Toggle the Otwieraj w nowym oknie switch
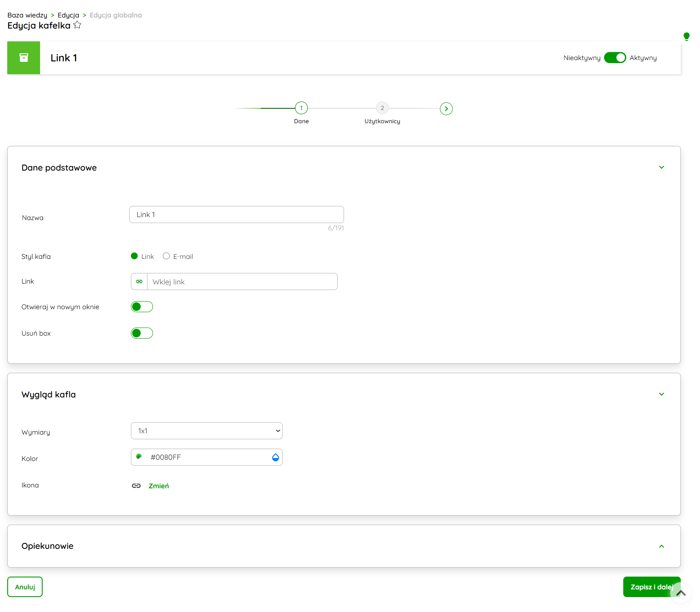The image size is (700, 612). [x=142, y=307]
